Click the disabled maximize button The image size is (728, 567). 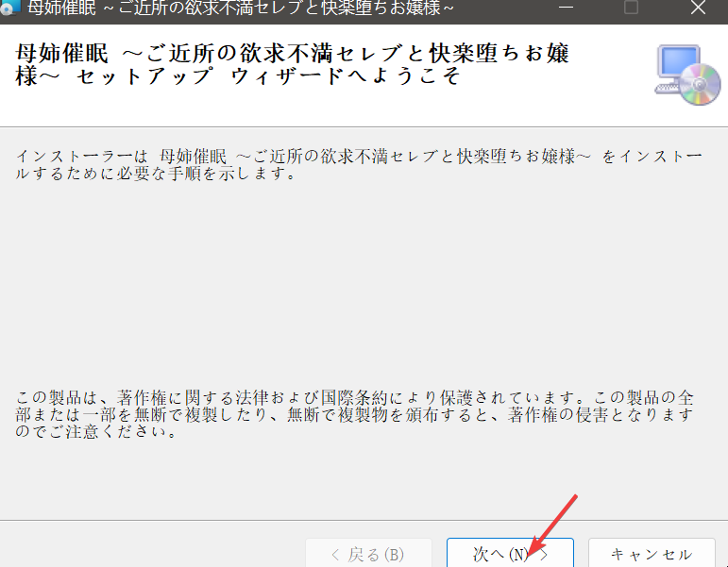pyautogui.click(x=631, y=8)
